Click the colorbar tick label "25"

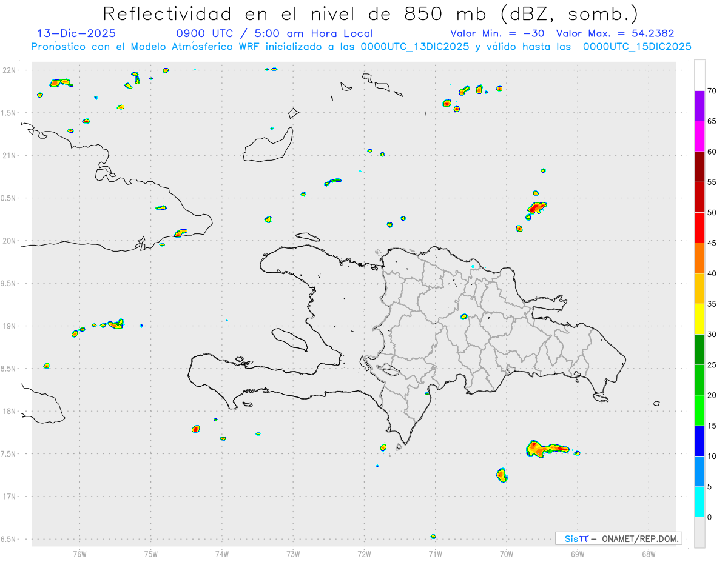click(712, 365)
